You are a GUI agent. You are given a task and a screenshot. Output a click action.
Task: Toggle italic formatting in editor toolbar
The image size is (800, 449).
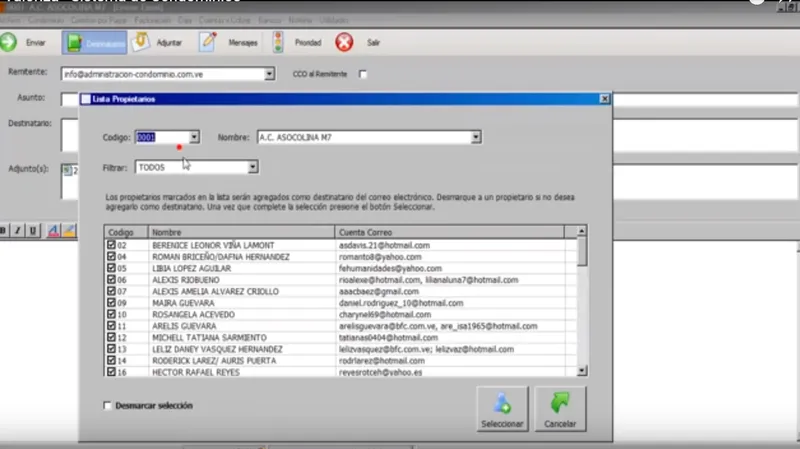pos(18,231)
